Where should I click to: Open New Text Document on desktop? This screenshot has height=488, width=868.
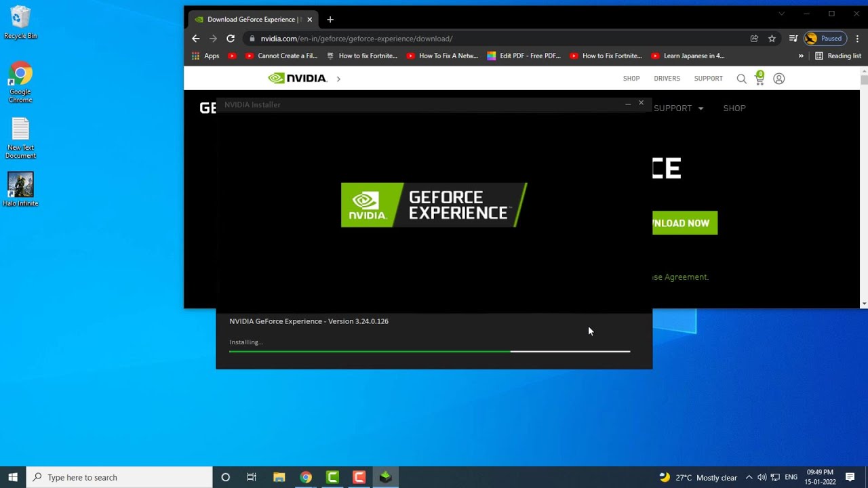coord(20,139)
